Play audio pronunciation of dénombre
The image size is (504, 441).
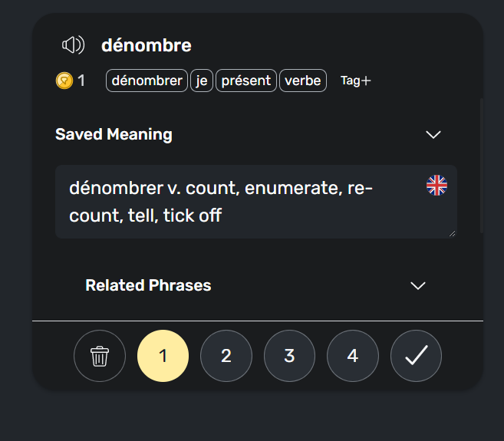[x=74, y=45]
